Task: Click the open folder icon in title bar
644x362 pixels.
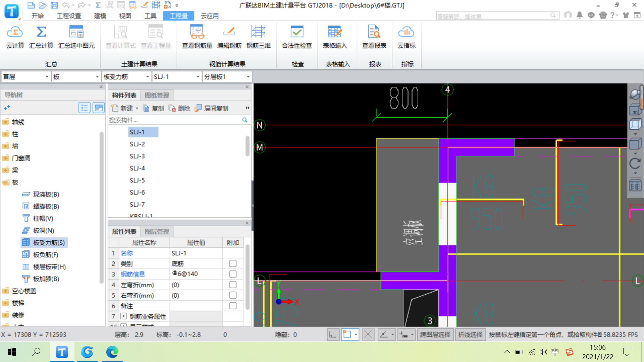Action: pyautogui.click(x=43, y=5)
